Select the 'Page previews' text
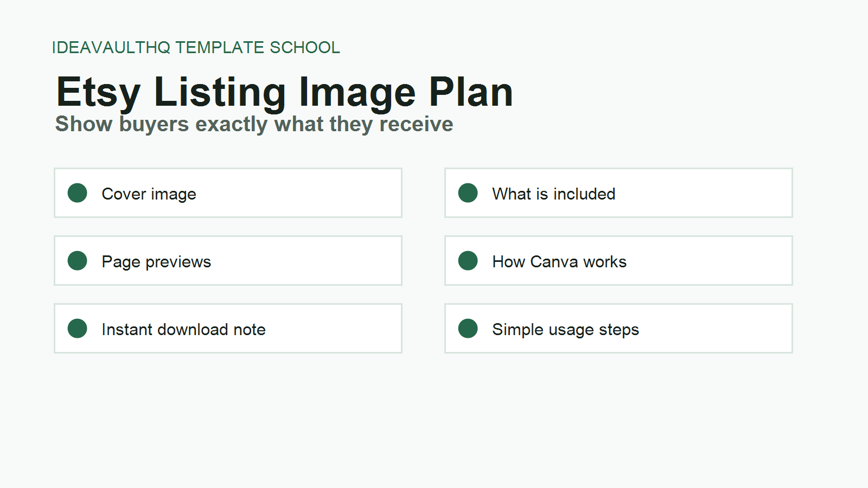The width and height of the screenshot is (868, 488). [156, 262]
